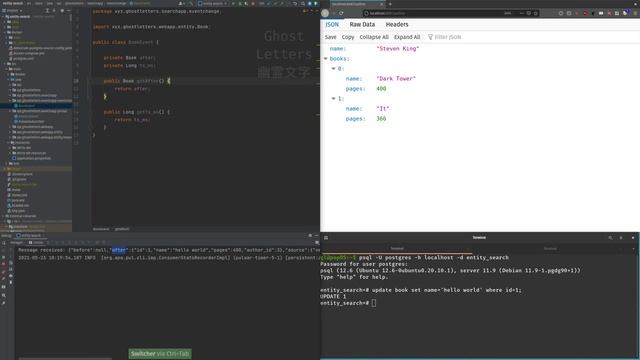Collapse the entity-search project root
Image resolution: width=640 pixels, height=360 pixels.
(4, 17)
